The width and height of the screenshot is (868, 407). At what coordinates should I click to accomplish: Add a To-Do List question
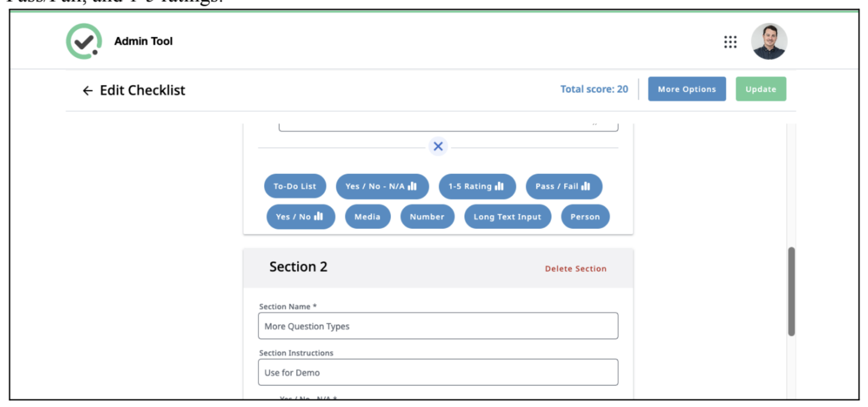(295, 186)
